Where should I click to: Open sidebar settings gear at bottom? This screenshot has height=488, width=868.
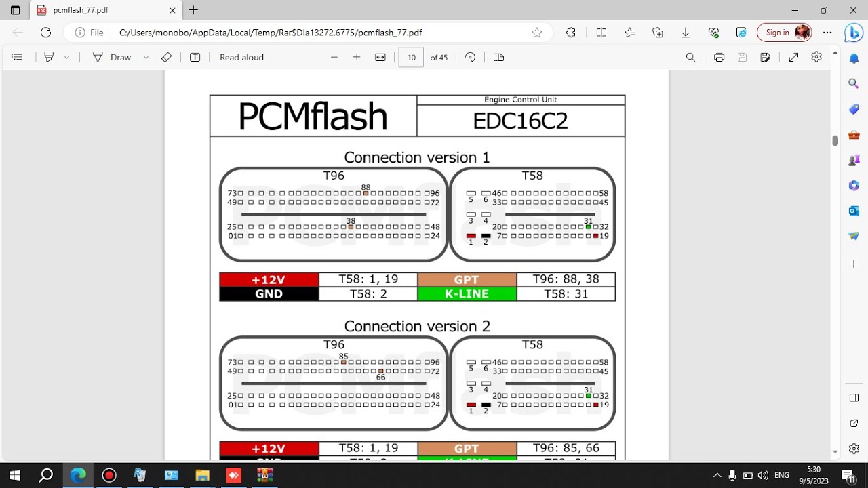(854, 449)
